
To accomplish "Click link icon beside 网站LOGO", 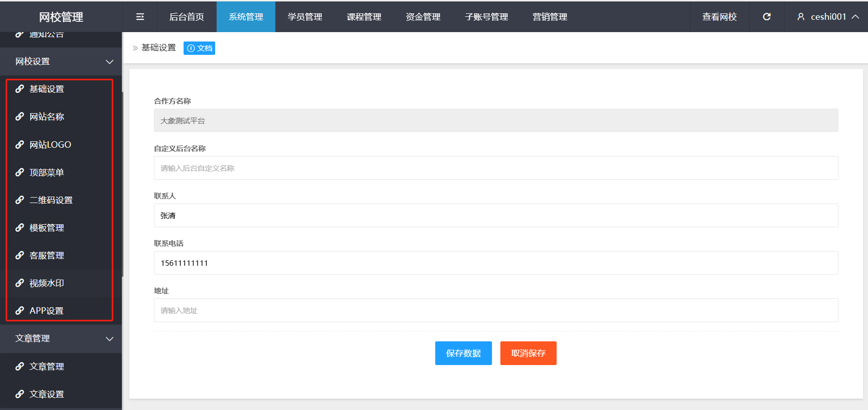I will tap(20, 145).
